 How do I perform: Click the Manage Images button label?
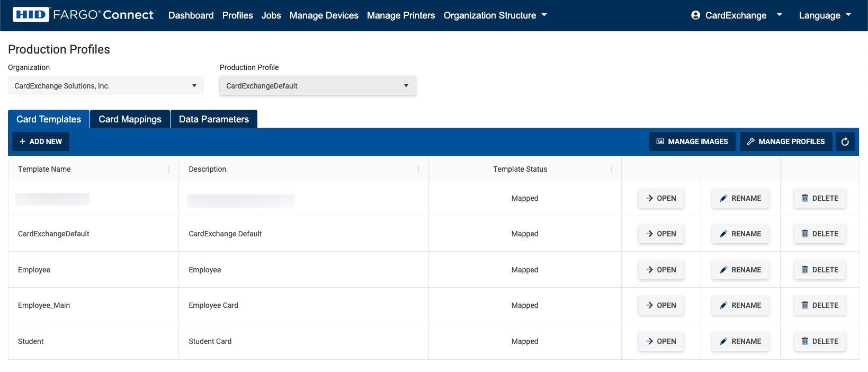click(x=698, y=141)
